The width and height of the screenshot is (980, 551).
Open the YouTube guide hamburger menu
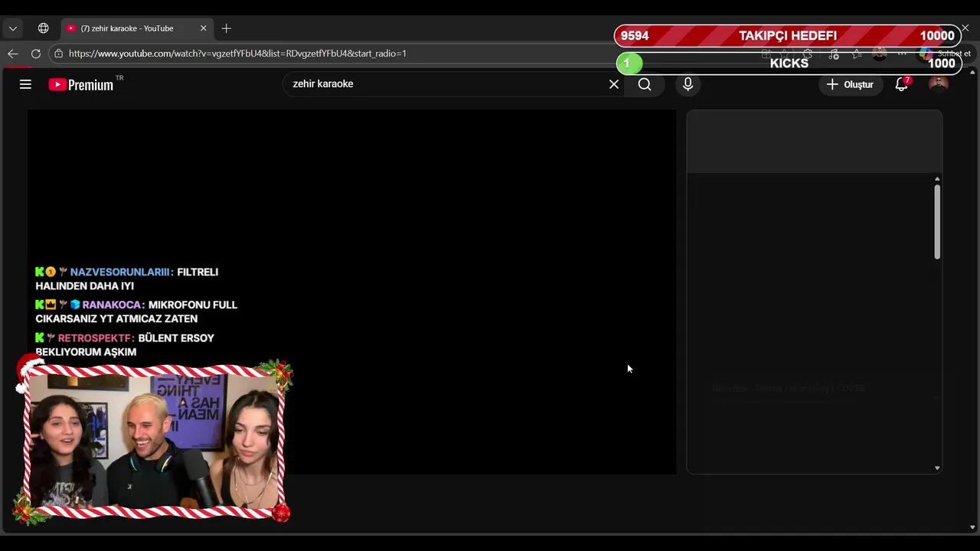[x=25, y=84]
